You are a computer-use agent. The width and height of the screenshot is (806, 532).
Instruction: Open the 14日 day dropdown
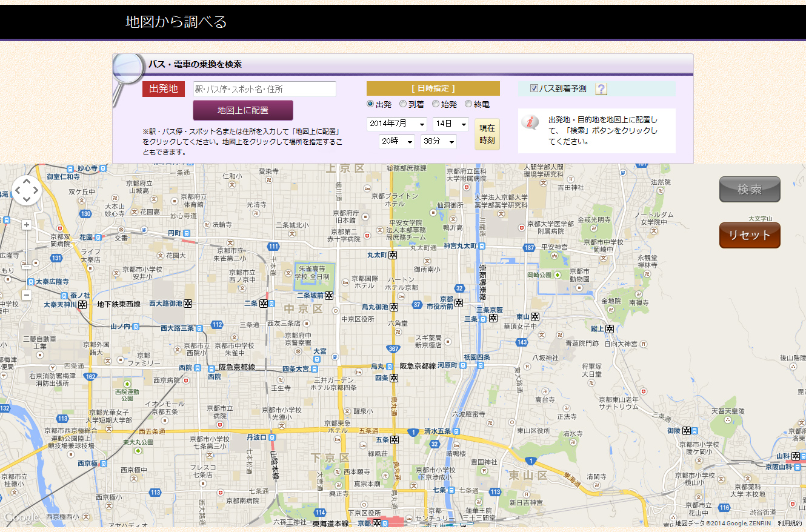tap(450, 124)
